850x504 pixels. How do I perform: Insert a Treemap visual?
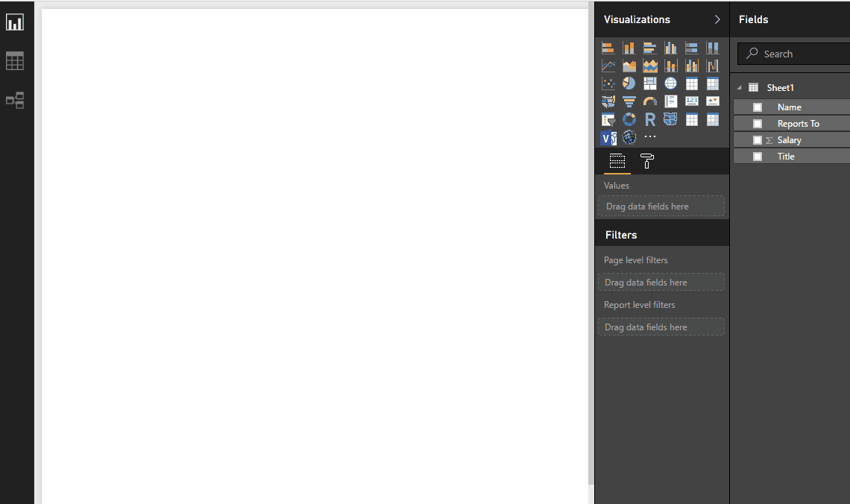650,84
